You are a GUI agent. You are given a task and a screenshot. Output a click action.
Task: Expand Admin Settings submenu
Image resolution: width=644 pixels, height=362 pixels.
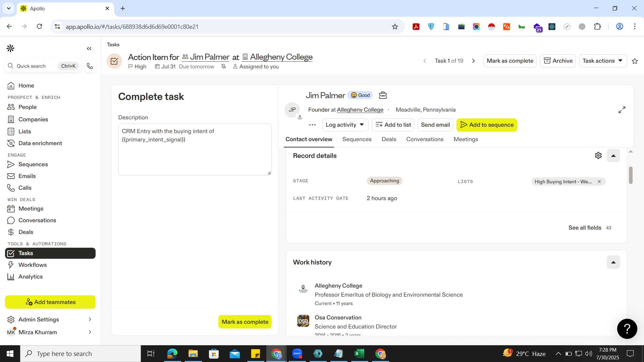90,319
